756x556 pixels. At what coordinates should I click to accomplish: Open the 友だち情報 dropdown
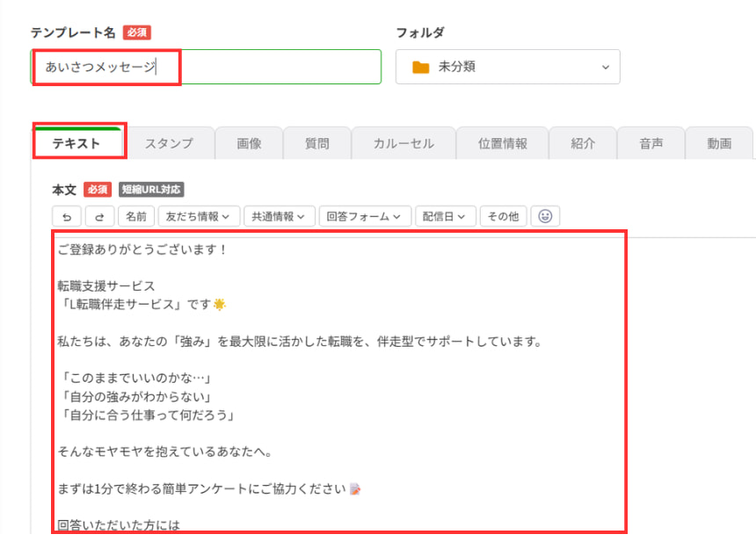(x=199, y=217)
